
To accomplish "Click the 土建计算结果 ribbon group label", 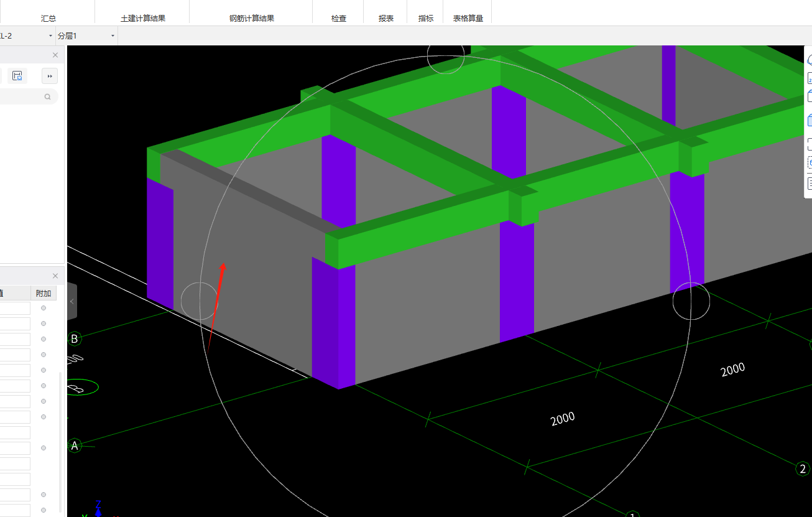I will [143, 19].
